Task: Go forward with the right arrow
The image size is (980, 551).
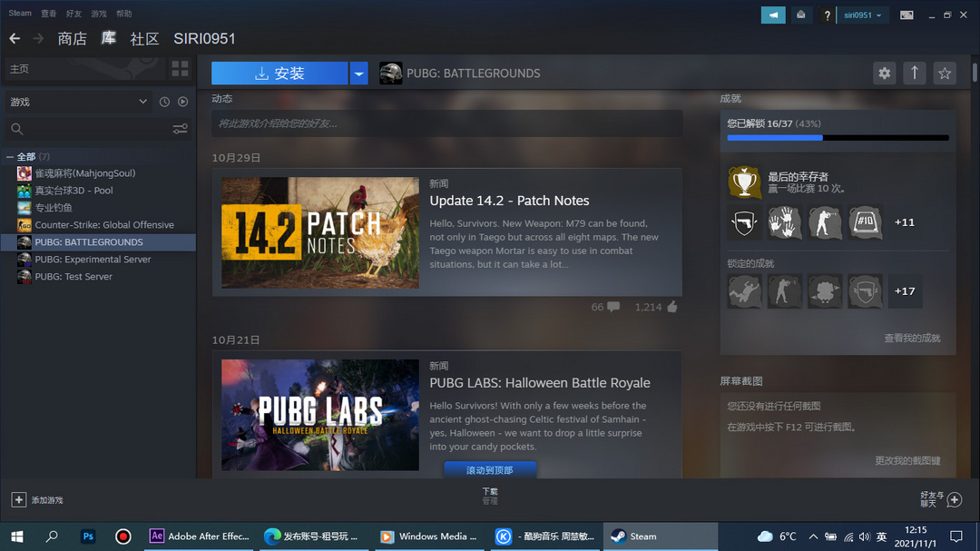Action: click(x=38, y=39)
